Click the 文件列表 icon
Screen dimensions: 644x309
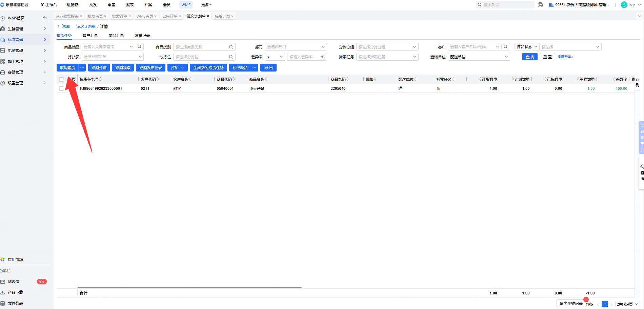pyautogui.click(x=3, y=303)
